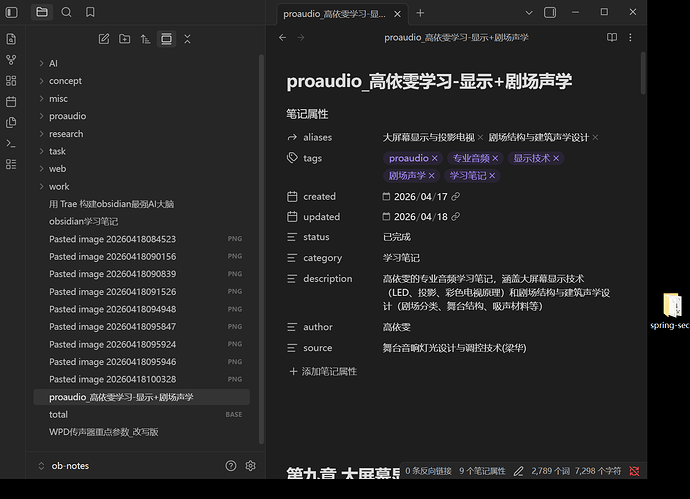Close the proaudio note tab
The height and width of the screenshot is (499, 690).
[397, 14]
